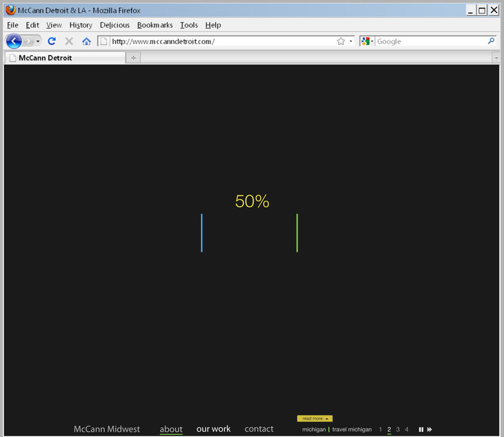The image size is (504, 437).
Task: Open the Bookmarks menu
Action: click(155, 25)
